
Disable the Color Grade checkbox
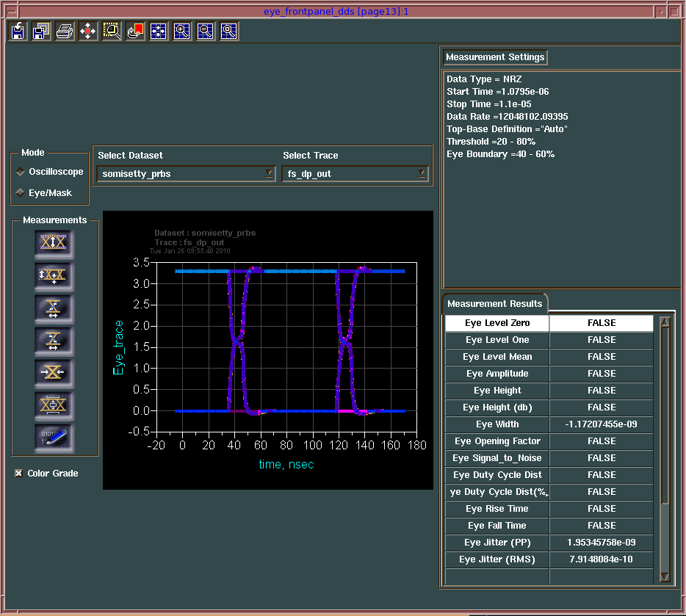point(18,474)
